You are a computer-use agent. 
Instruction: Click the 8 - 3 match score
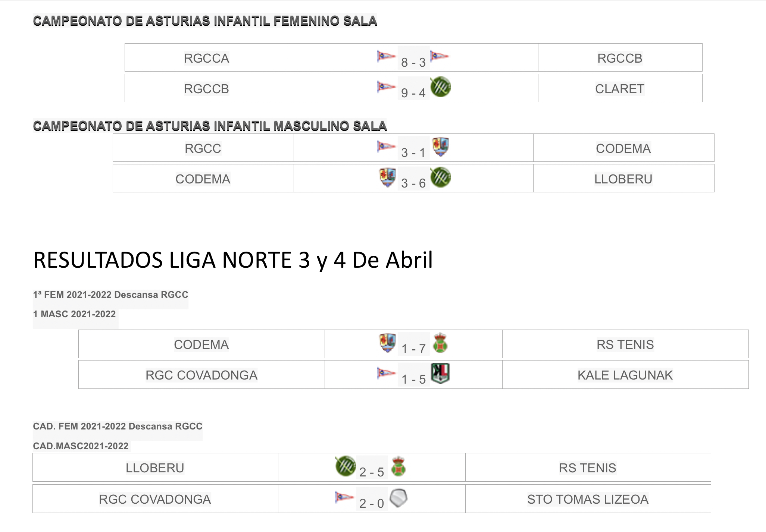tap(413, 62)
